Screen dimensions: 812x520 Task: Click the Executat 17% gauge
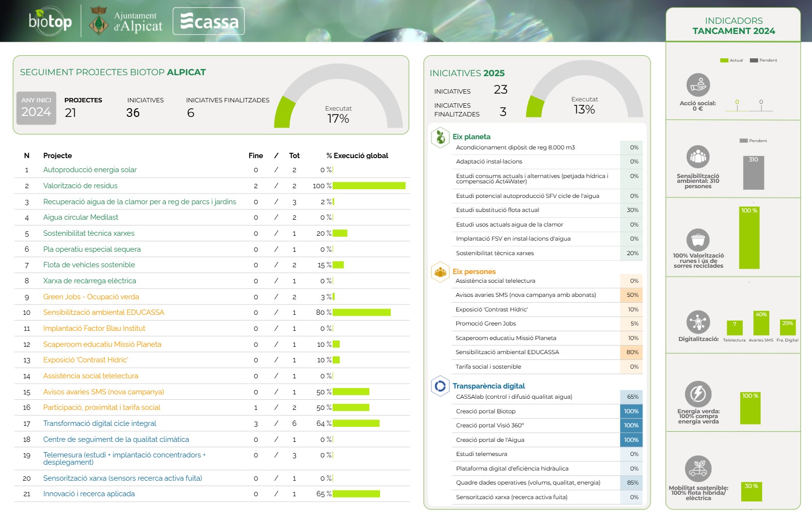click(x=338, y=97)
